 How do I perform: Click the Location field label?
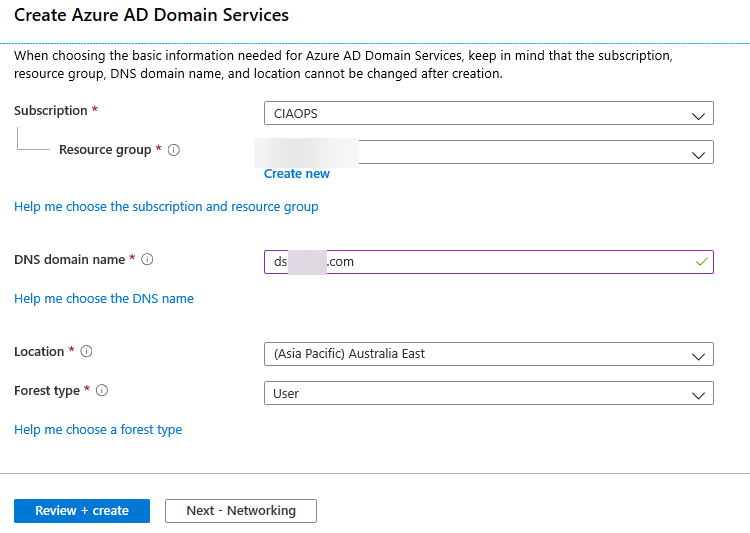tap(39, 352)
